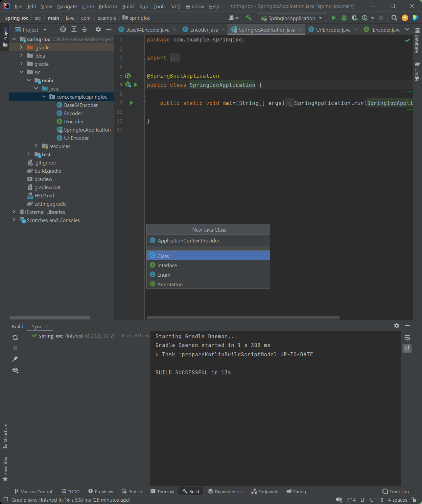This screenshot has height=504, width=422.
Task: Click the IDE update arrow icon
Action: (405, 18)
